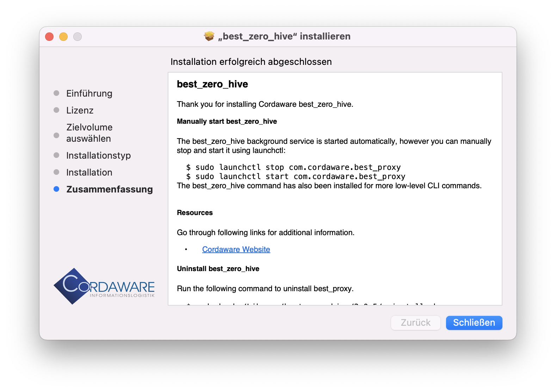Click the 'Manually start best_zero_hive' heading
The height and width of the screenshot is (392, 556).
(227, 121)
